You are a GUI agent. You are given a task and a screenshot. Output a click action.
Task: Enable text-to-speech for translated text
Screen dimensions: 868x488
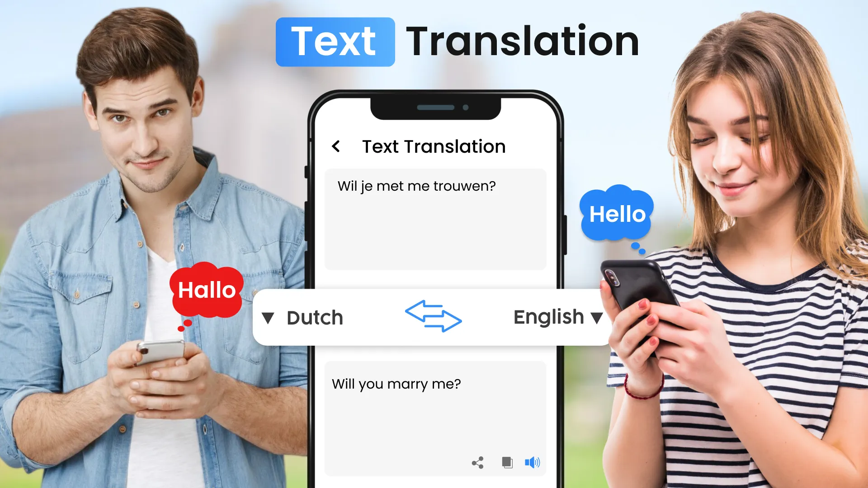pyautogui.click(x=533, y=461)
